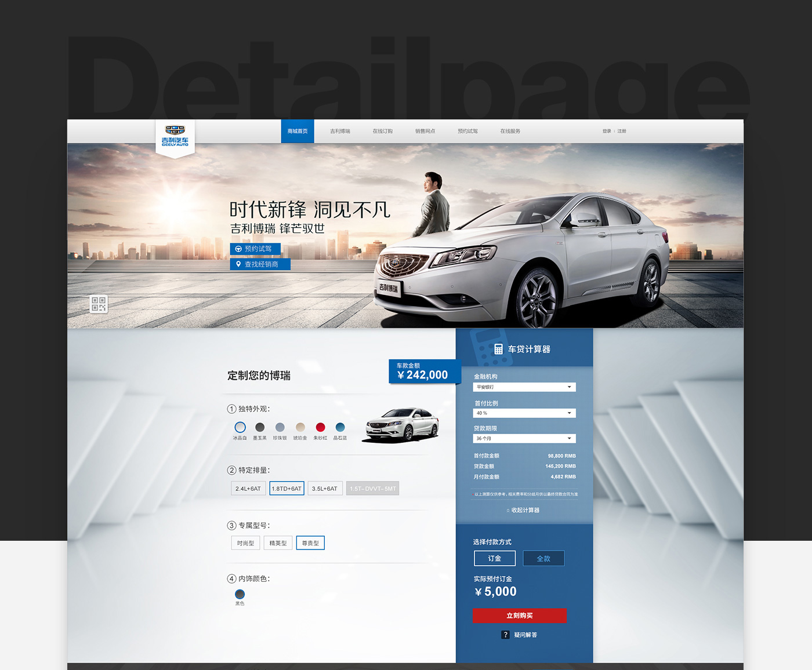Click the white car preview thumbnail
The image size is (812, 670).
(x=401, y=425)
